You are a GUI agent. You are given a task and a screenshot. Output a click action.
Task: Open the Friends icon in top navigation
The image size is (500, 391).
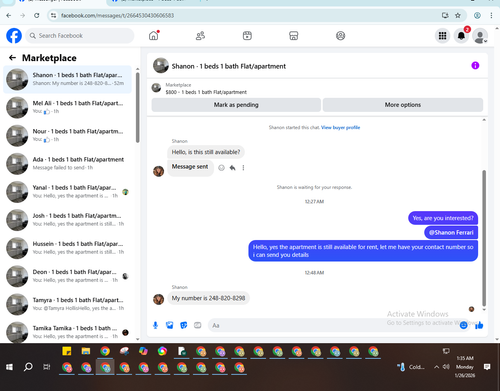coord(200,36)
